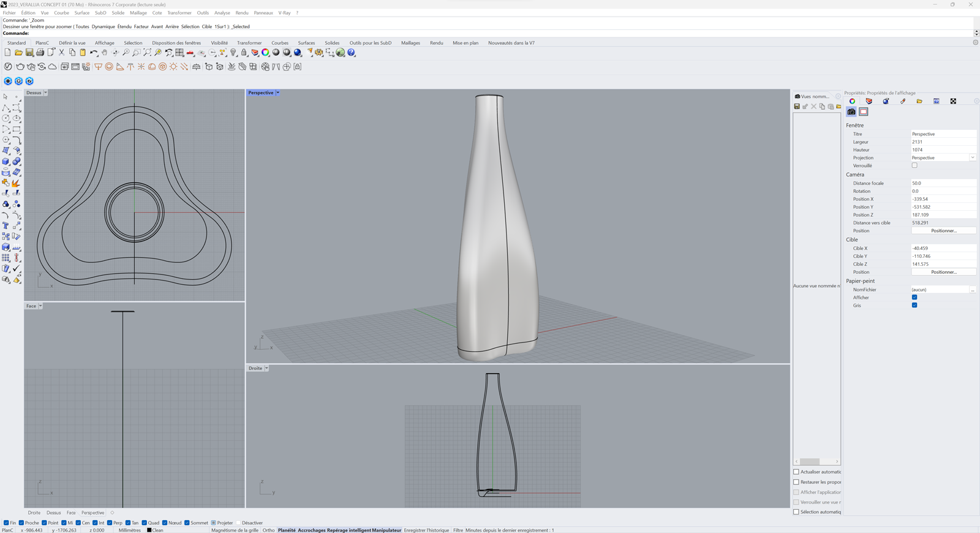Open the V-Ray menu
This screenshot has width=980, height=533.
point(284,13)
